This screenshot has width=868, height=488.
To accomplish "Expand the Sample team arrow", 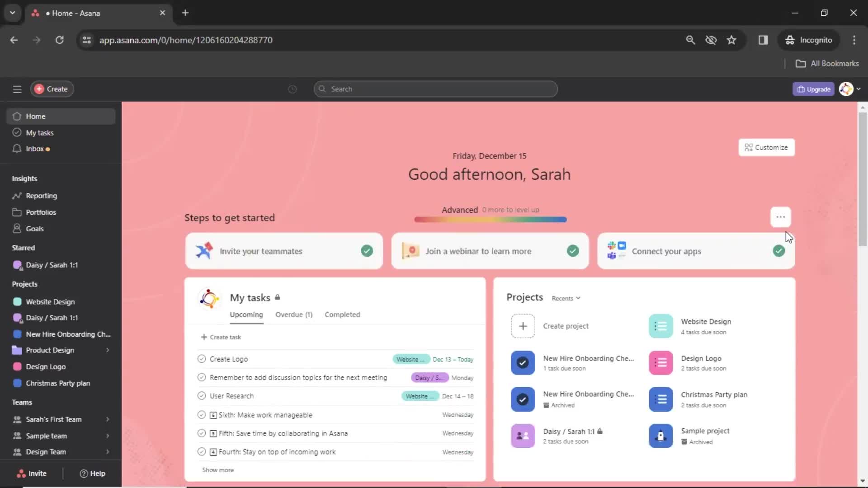I will [x=108, y=436].
